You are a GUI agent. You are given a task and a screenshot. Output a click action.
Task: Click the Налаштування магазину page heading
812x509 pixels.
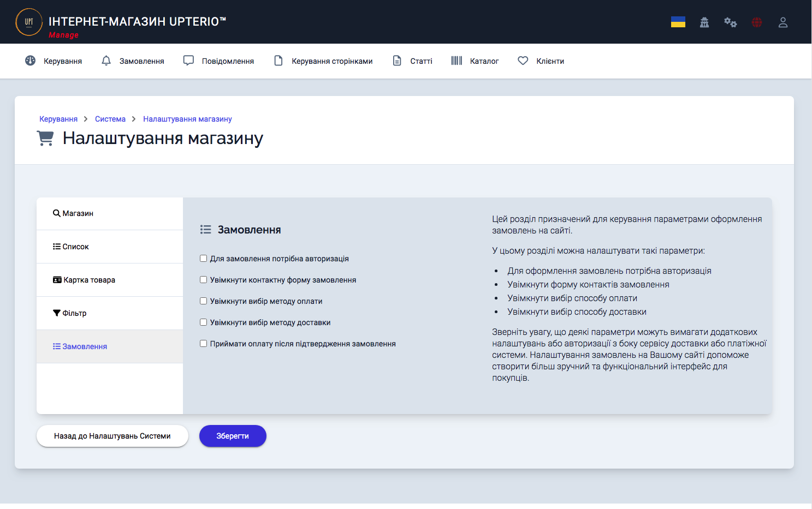point(163,138)
